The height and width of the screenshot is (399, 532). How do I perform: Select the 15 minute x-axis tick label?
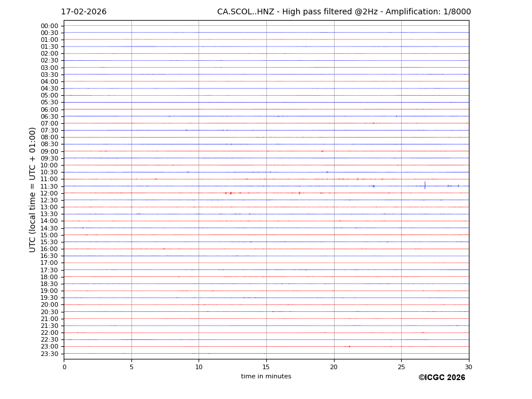(x=266, y=367)
